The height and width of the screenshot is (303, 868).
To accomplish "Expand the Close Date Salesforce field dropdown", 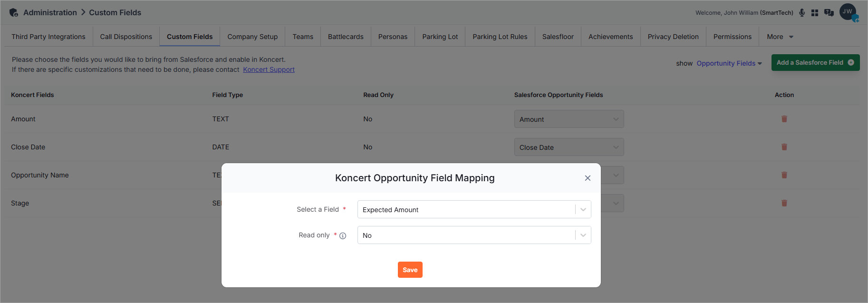I will pyautogui.click(x=569, y=147).
